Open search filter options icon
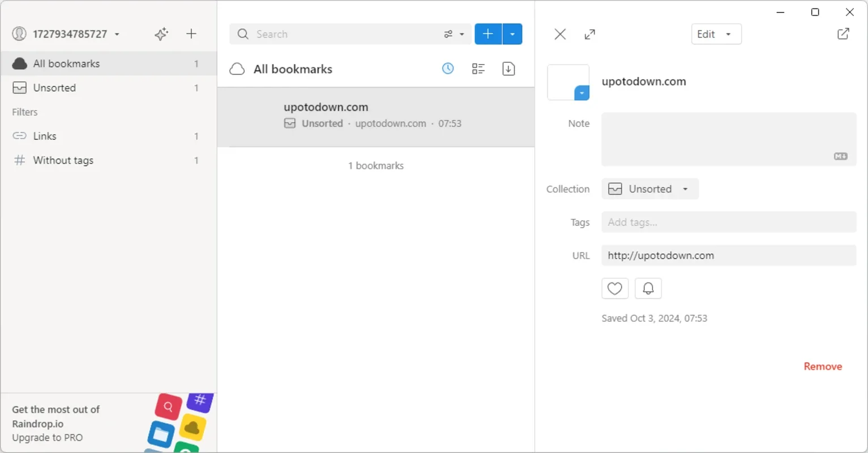868x453 pixels. 454,34
